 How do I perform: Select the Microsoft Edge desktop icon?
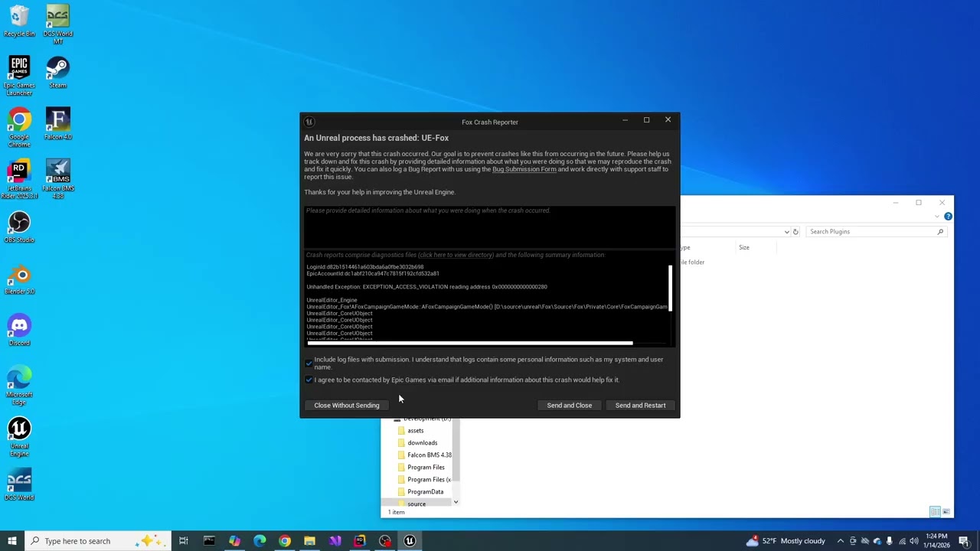pos(19,386)
